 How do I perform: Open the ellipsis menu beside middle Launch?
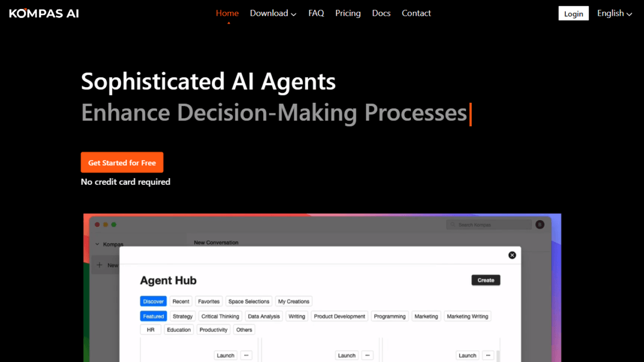tap(367, 355)
